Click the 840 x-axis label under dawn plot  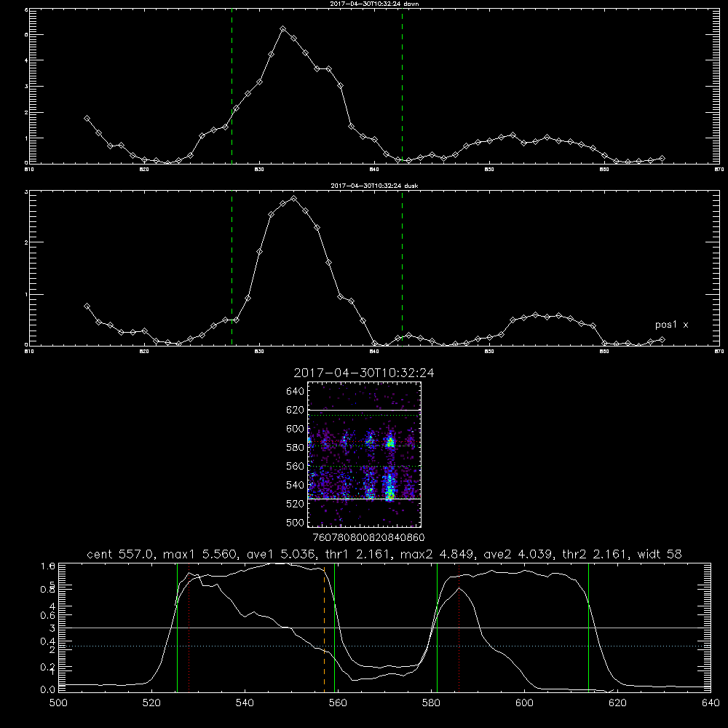(x=374, y=170)
